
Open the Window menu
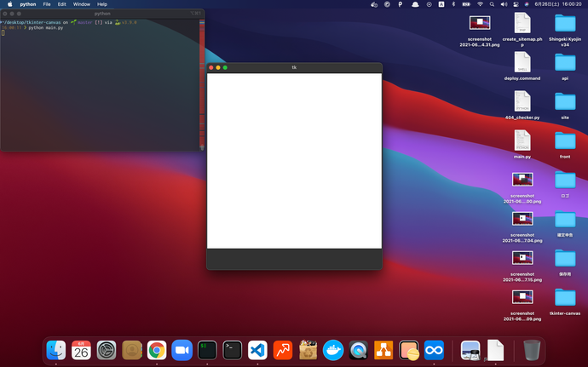(81, 4)
